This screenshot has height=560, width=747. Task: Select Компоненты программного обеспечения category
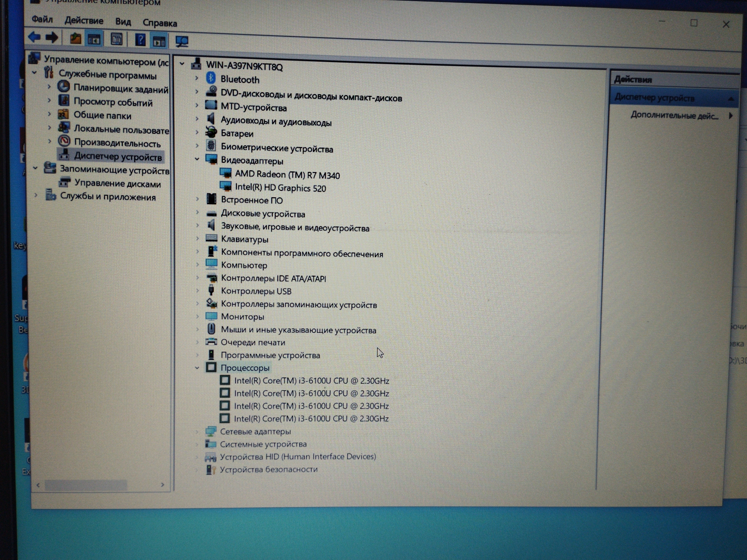(x=302, y=253)
